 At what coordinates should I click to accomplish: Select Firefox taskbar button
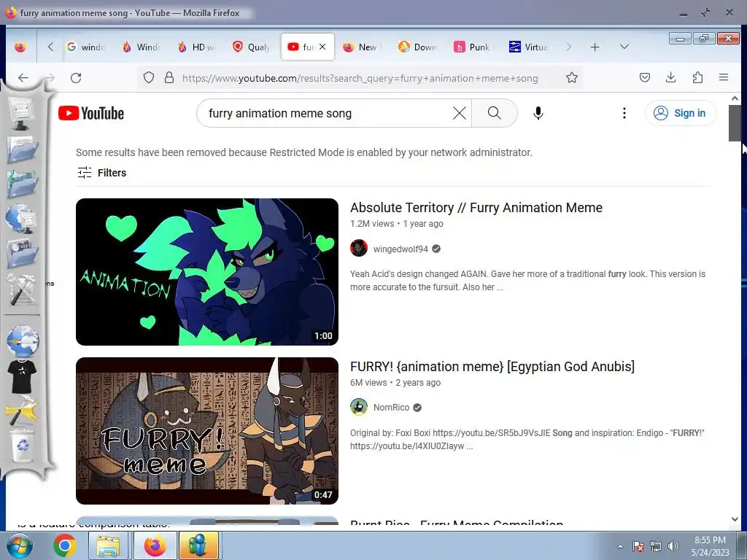[155, 545]
